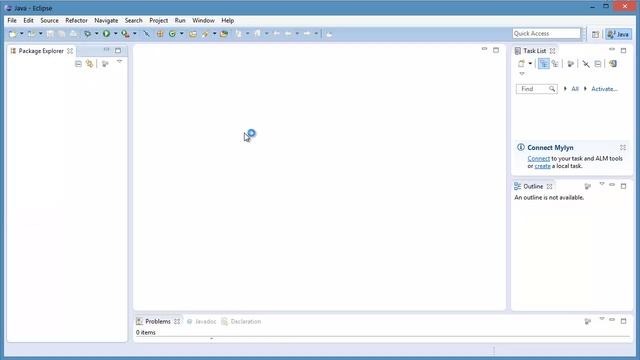Open the New dropdown arrow in toolbar
Screen dimensions: 640x360
tap(22, 34)
